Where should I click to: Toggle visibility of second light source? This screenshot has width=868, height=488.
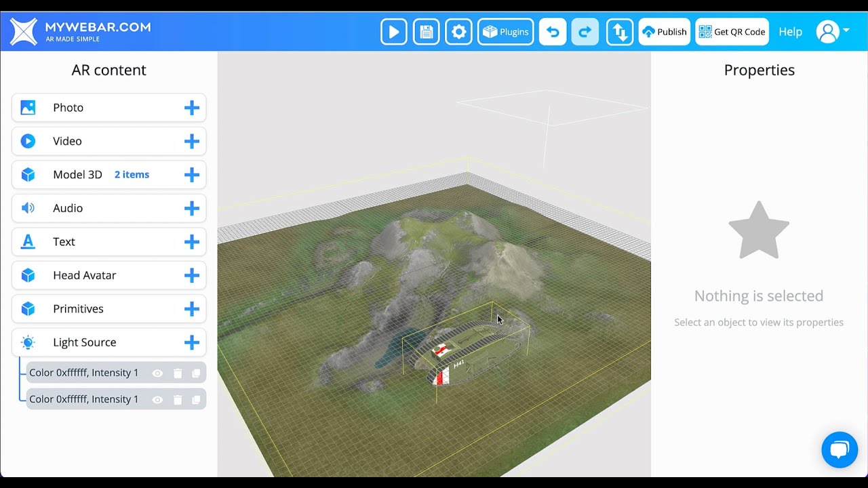coord(157,400)
